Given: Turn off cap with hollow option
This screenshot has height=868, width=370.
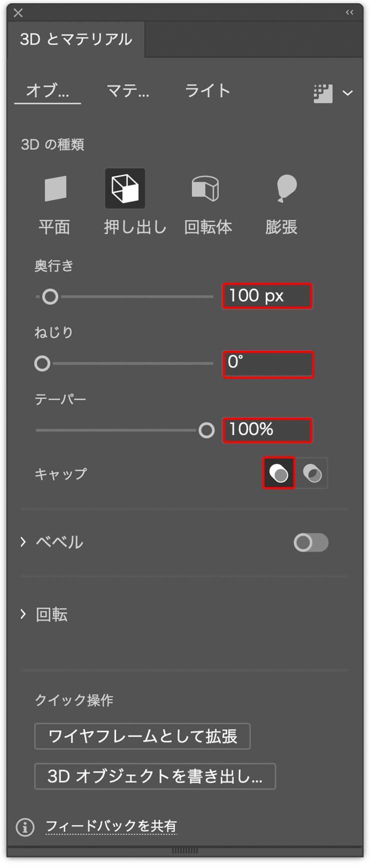Looking at the screenshot, I should (312, 473).
